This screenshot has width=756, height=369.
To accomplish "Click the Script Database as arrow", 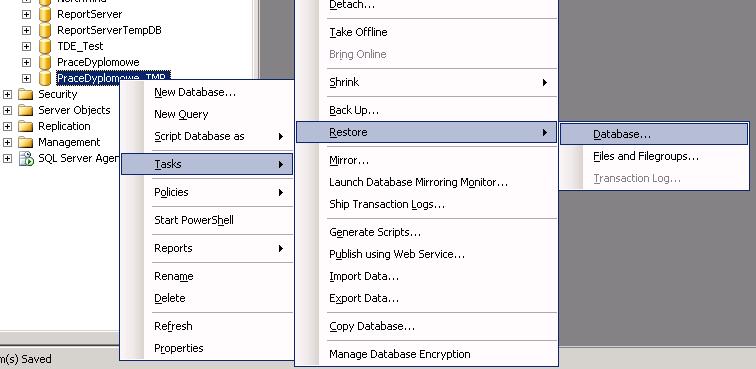I will (x=281, y=137).
